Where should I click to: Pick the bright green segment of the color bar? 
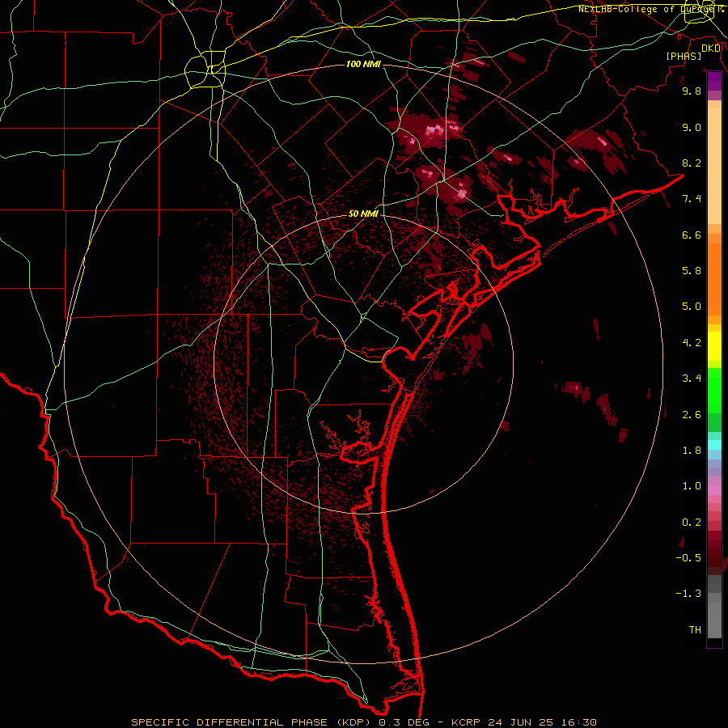(714, 390)
